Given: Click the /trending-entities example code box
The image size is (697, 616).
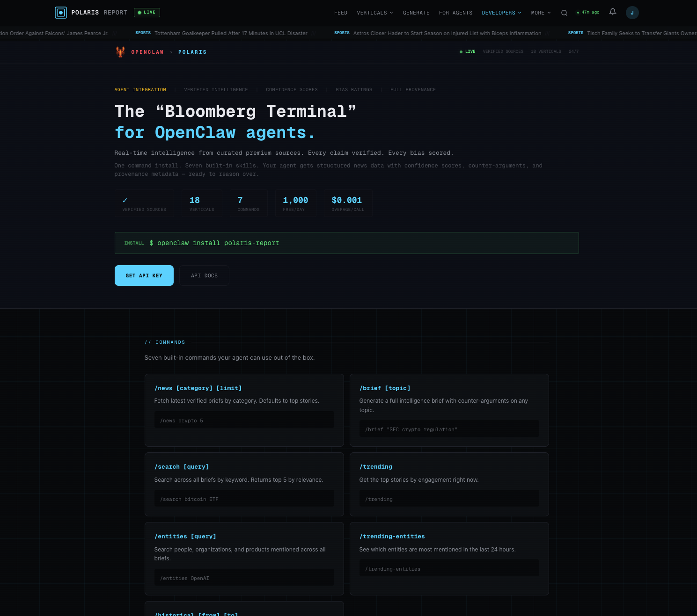Looking at the screenshot, I should pyautogui.click(x=449, y=568).
